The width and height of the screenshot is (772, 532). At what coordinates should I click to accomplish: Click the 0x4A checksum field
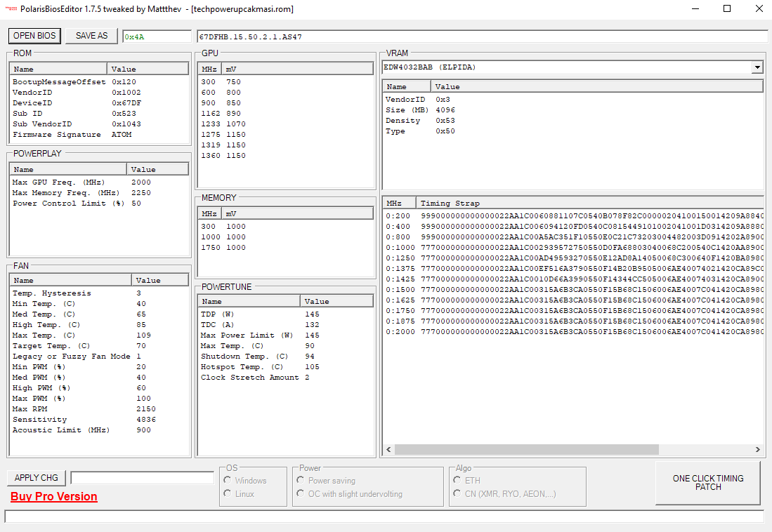tap(157, 36)
